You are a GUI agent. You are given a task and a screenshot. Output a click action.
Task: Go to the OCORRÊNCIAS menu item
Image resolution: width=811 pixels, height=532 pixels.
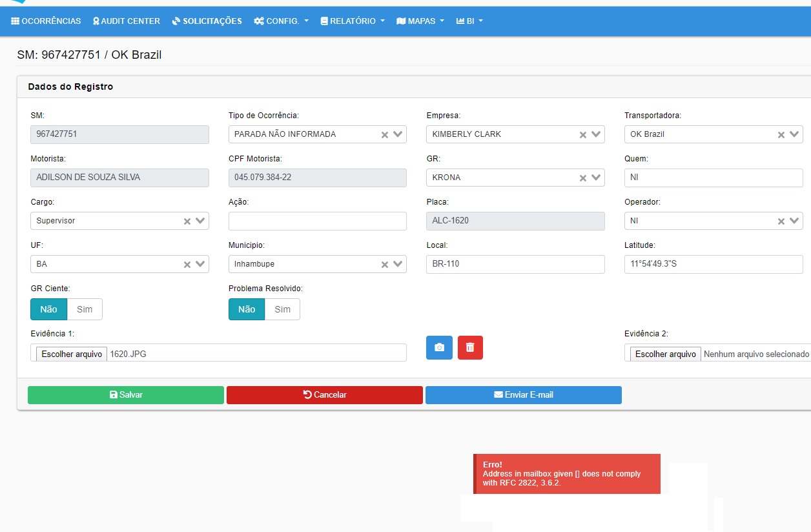(x=46, y=21)
